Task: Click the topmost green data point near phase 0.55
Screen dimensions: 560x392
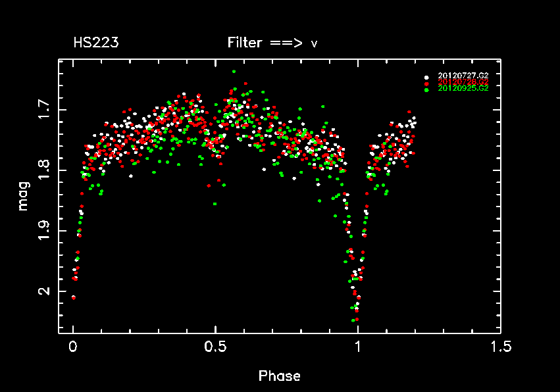Action: (x=234, y=72)
